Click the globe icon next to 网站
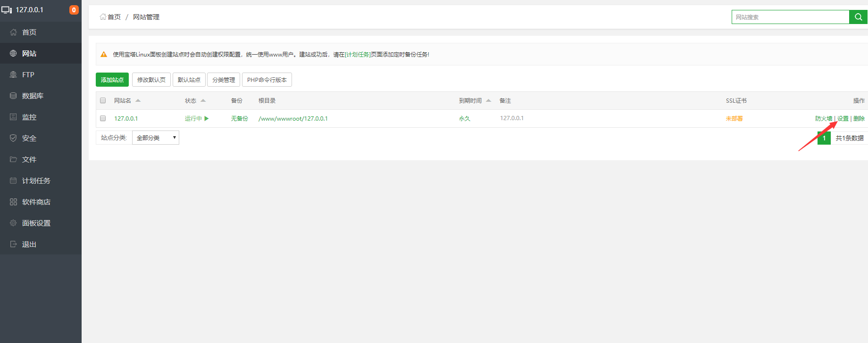The image size is (868, 343). click(x=13, y=53)
